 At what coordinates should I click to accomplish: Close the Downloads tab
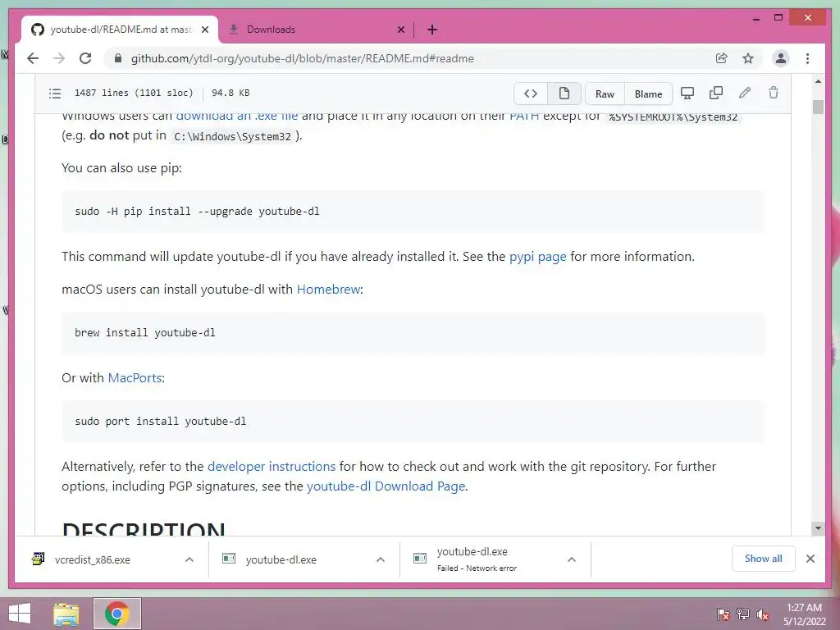400,30
